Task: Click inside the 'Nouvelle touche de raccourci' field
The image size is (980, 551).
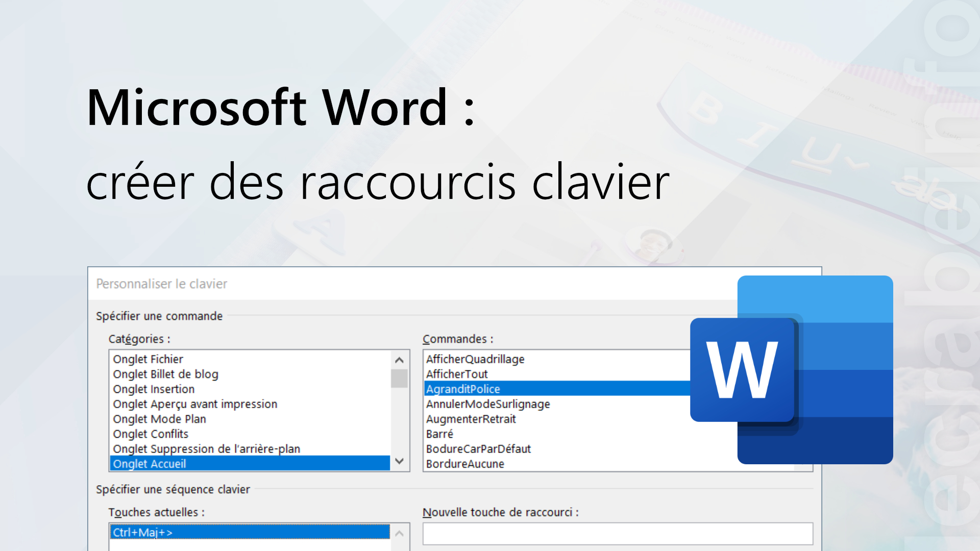Action: pos(618,534)
